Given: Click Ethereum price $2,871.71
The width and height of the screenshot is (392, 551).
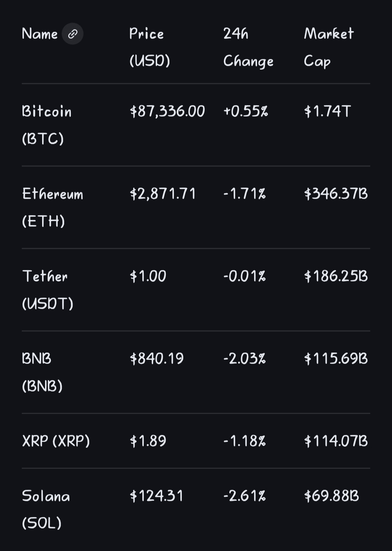Looking at the screenshot, I should point(163,194).
